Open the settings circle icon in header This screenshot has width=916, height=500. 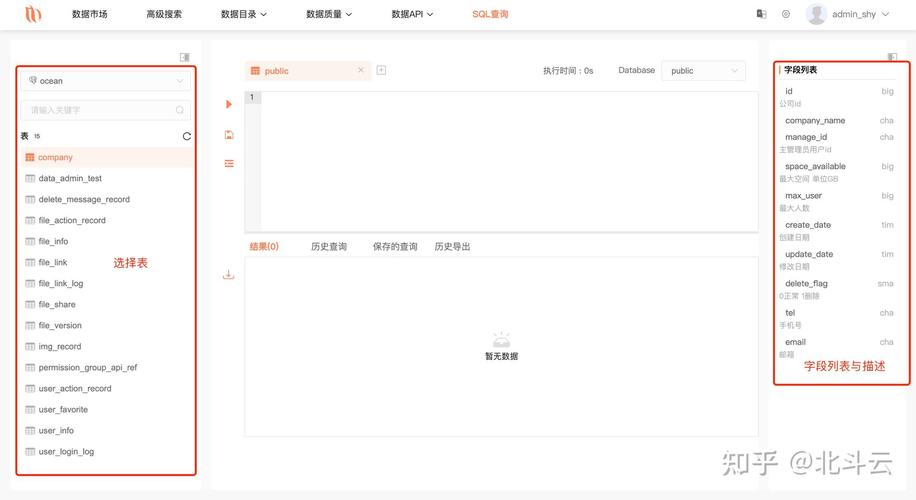pyautogui.click(x=786, y=14)
